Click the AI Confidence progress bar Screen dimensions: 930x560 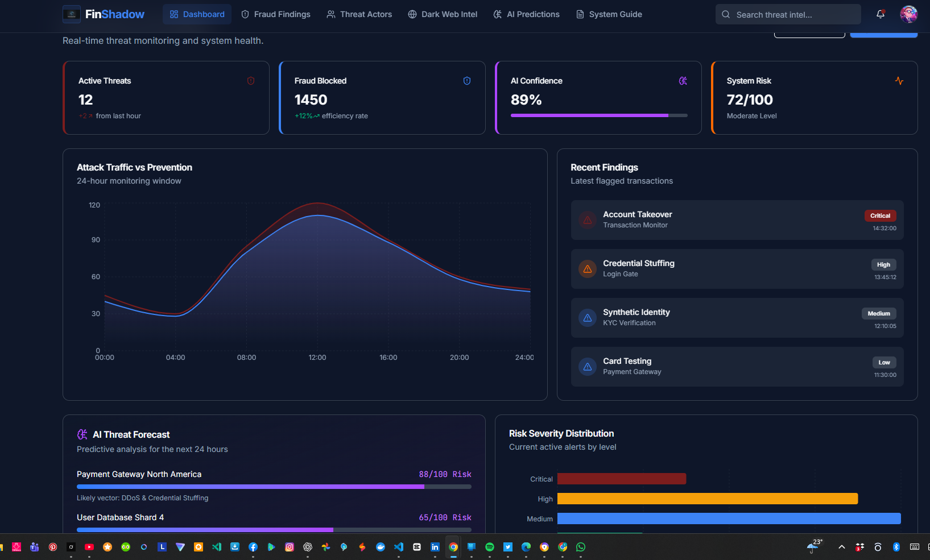click(x=599, y=115)
